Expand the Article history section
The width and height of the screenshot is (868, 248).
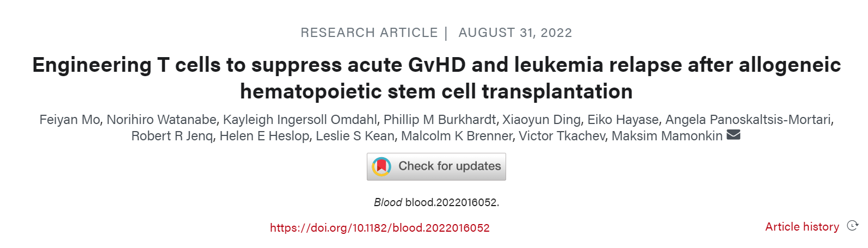(802, 227)
